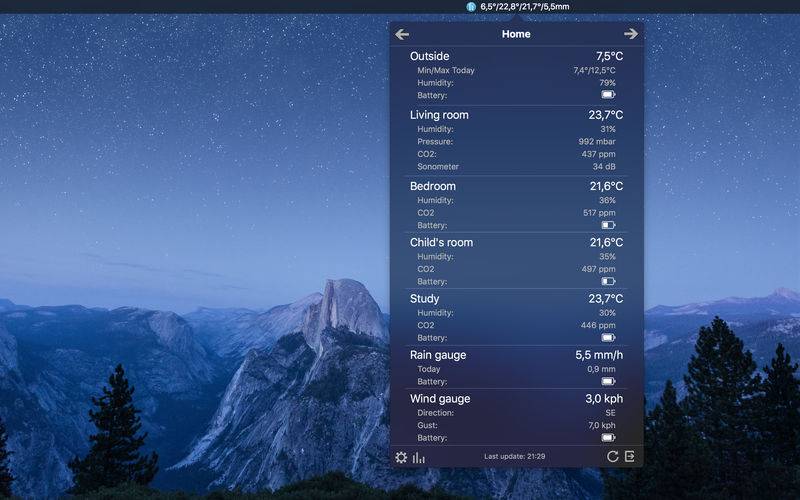Viewport: 800px width, 500px height.
Task: Select the Living room module heading
Action: [x=439, y=115]
